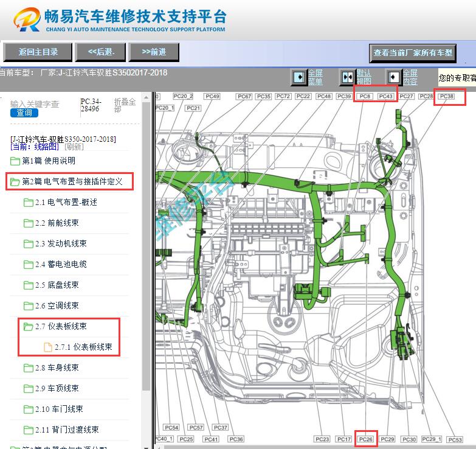Click folder icon for 2.10 车门线束

point(28,409)
